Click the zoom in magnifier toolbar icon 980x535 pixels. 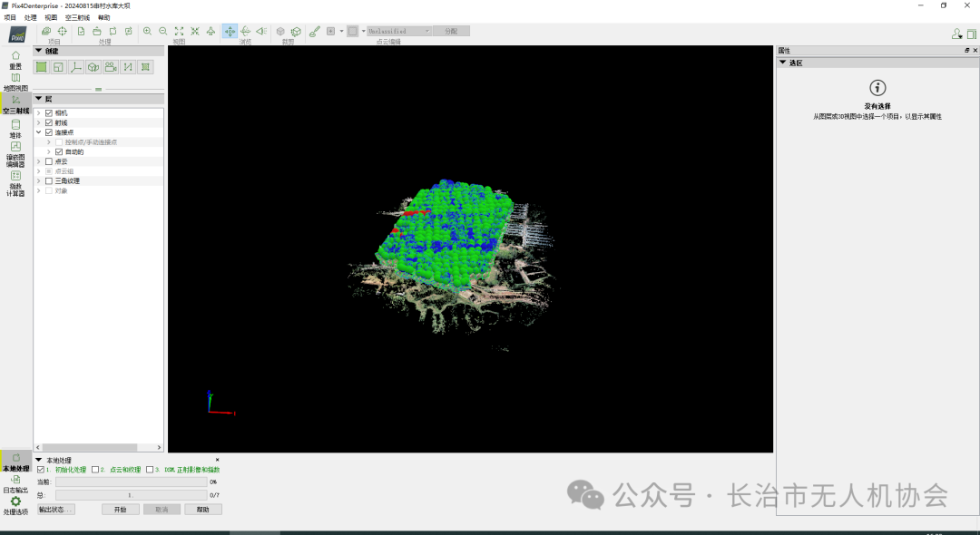coord(148,31)
